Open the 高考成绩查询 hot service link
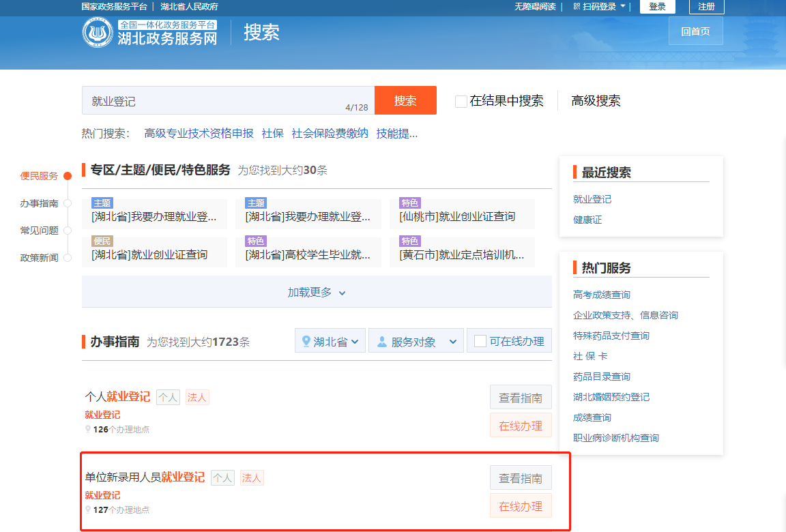The width and height of the screenshot is (786, 532). (601, 295)
